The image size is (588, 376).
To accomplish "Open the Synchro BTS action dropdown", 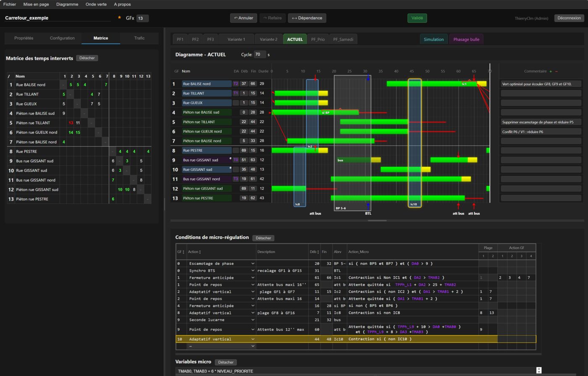I will pyautogui.click(x=221, y=271).
